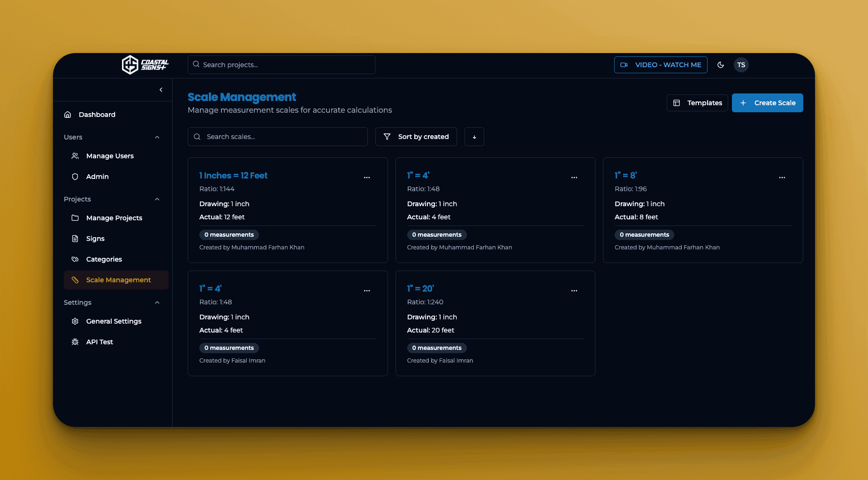Screen dimensions: 868x480
Task: Focus the Search scales field
Action: [x=278, y=137]
